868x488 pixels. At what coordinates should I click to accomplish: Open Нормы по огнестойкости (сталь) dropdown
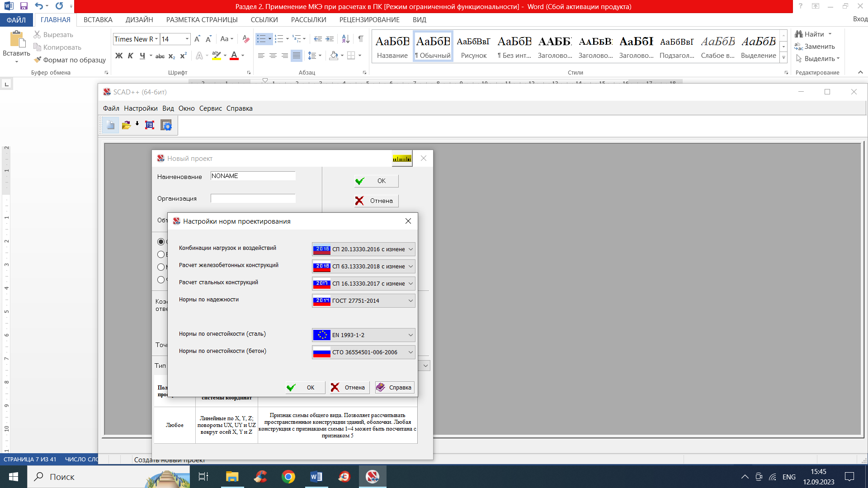click(363, 335)
